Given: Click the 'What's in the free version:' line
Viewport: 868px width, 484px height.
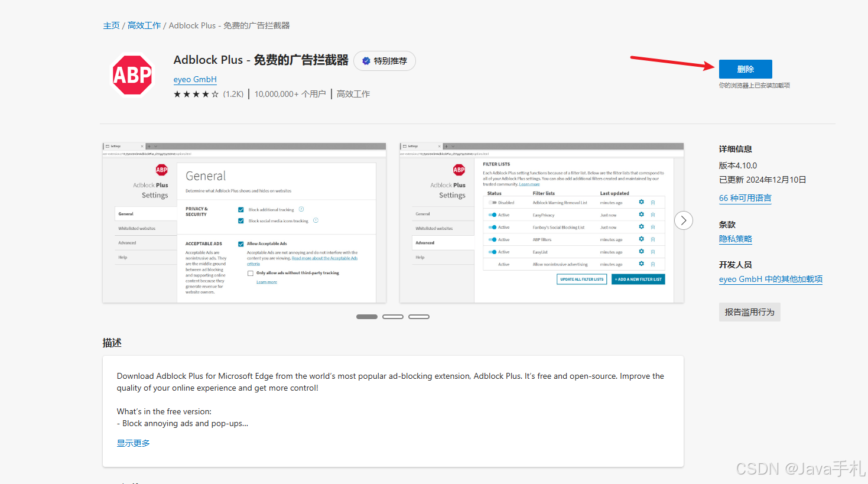Looking at the screenshot, I should pyautogui.click(x=164, y=411).
